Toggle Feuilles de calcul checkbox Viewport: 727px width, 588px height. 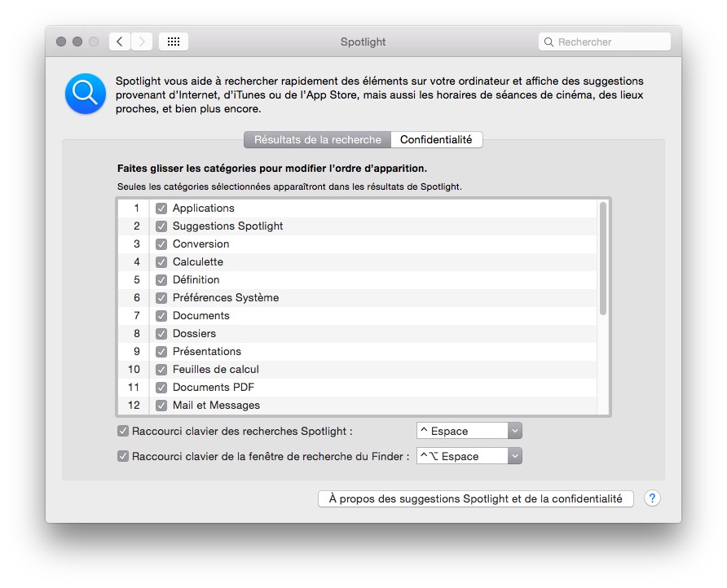click(161, 370)
